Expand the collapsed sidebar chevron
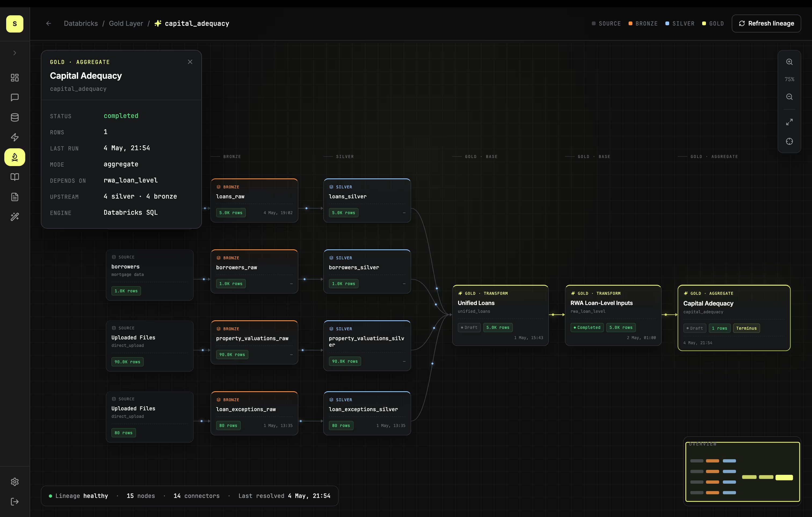Viewport: 812px width, 517px height. (15, 53)
